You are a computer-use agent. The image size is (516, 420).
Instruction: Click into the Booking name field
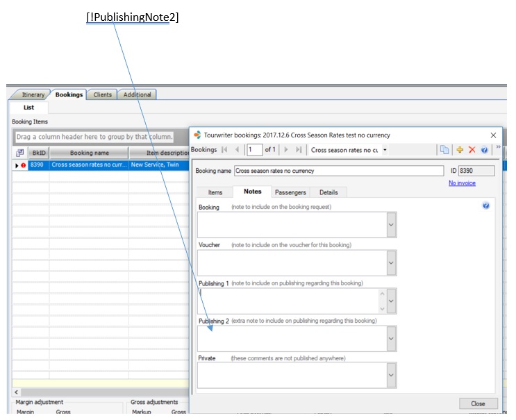(x=338, y=171)
